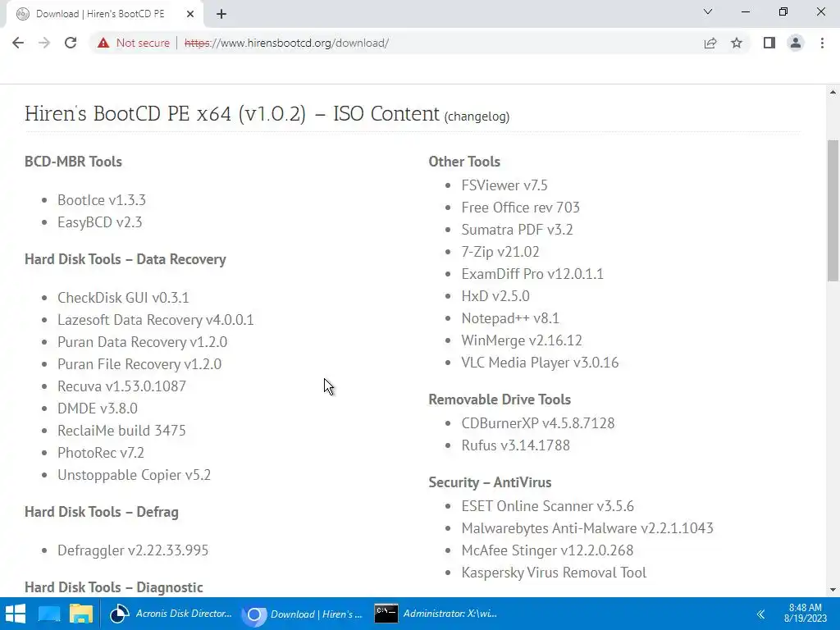Click the Other Tools heading
This screenshot has width=840, height=630.
(464, 162)
